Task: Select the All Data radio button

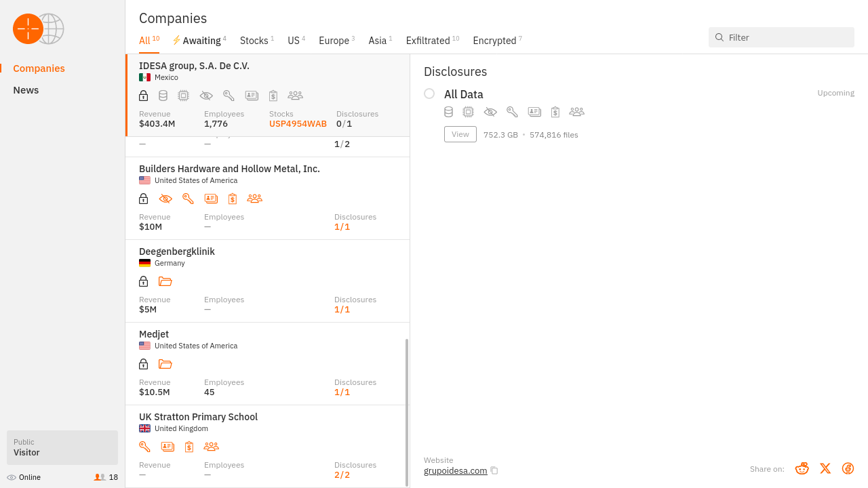Action: [429, 94]
